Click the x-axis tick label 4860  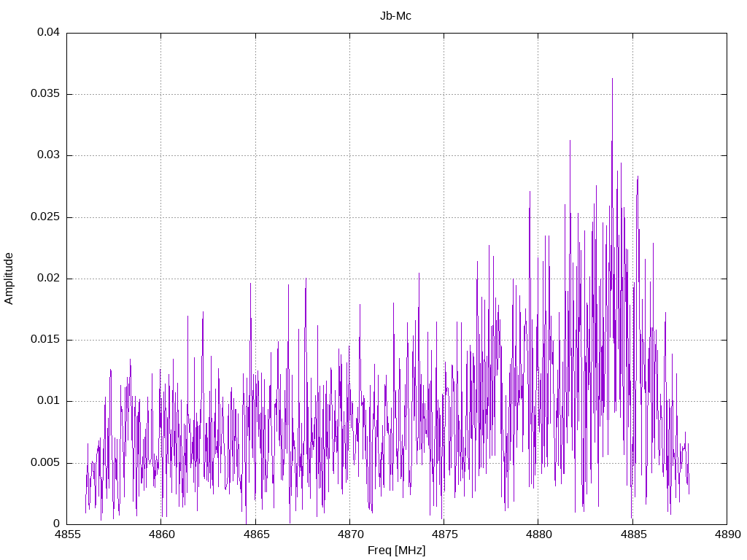[x=161, y=534]
